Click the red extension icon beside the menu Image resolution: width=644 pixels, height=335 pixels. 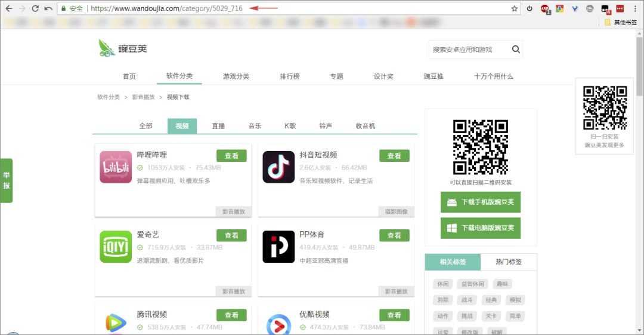tap(620, 8)
